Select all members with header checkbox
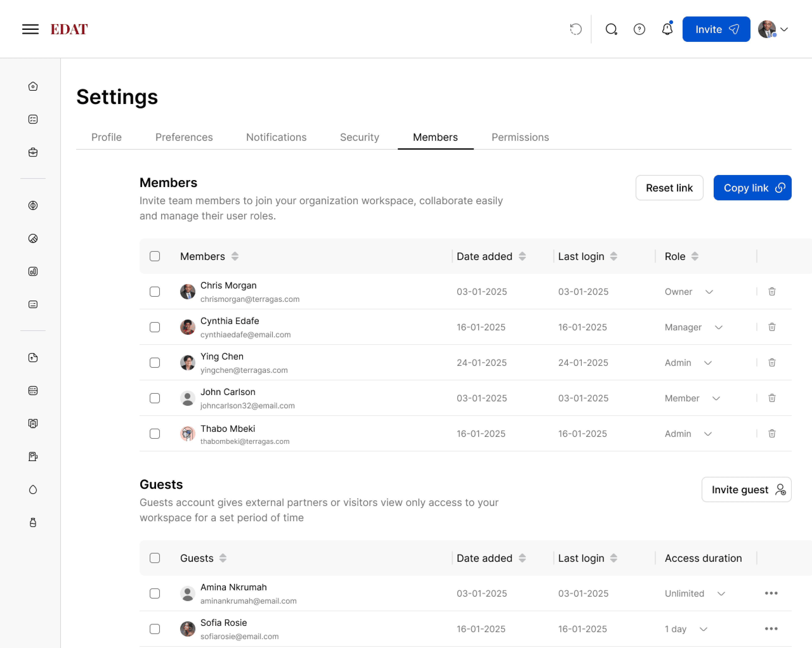Screen dimensions: 812x648 tap(155, 256)
